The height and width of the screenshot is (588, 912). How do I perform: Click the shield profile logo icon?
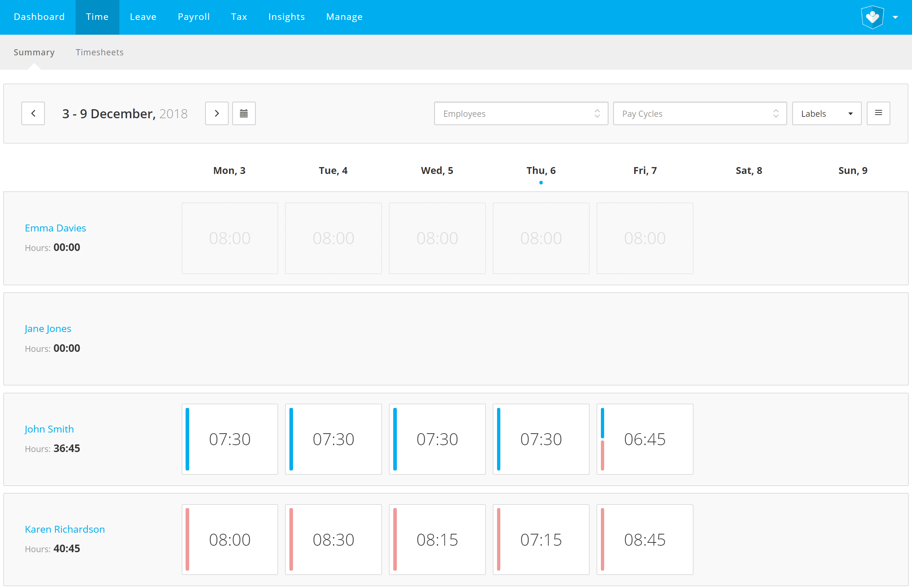point(872,17)
